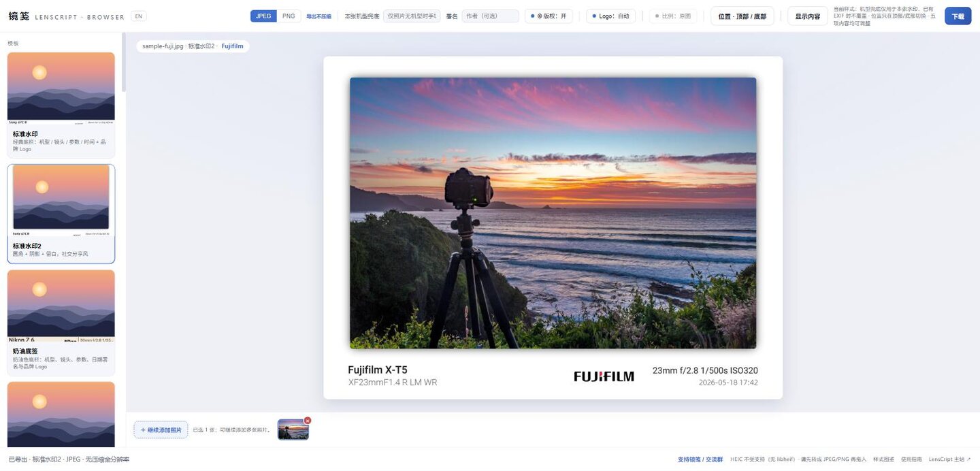Open the 支持镜笺 / 交流群 link
Screen dimensions: 980x471
click(x=700, y=459)
